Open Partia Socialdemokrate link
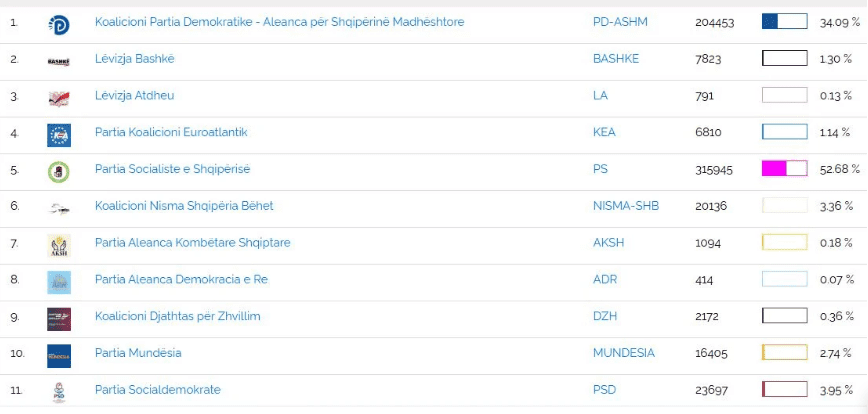The height and width of the screenshot is (414, 868). point(158,390)
